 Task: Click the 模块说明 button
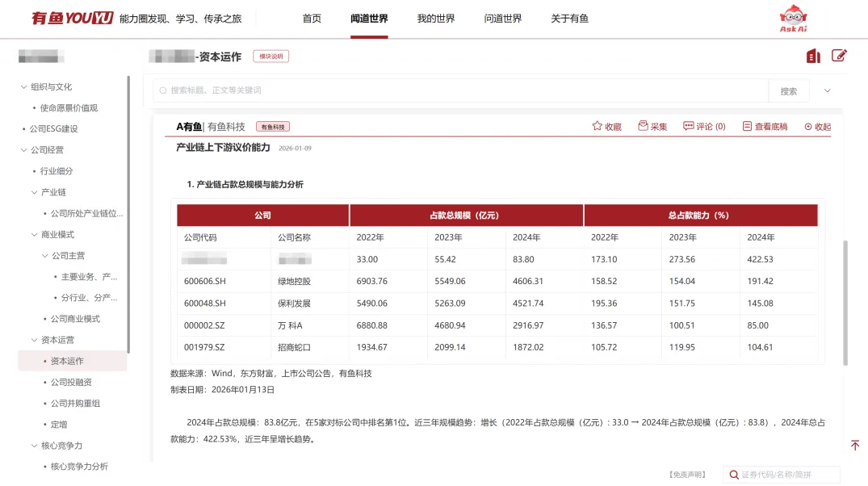(x=271, y=57)
